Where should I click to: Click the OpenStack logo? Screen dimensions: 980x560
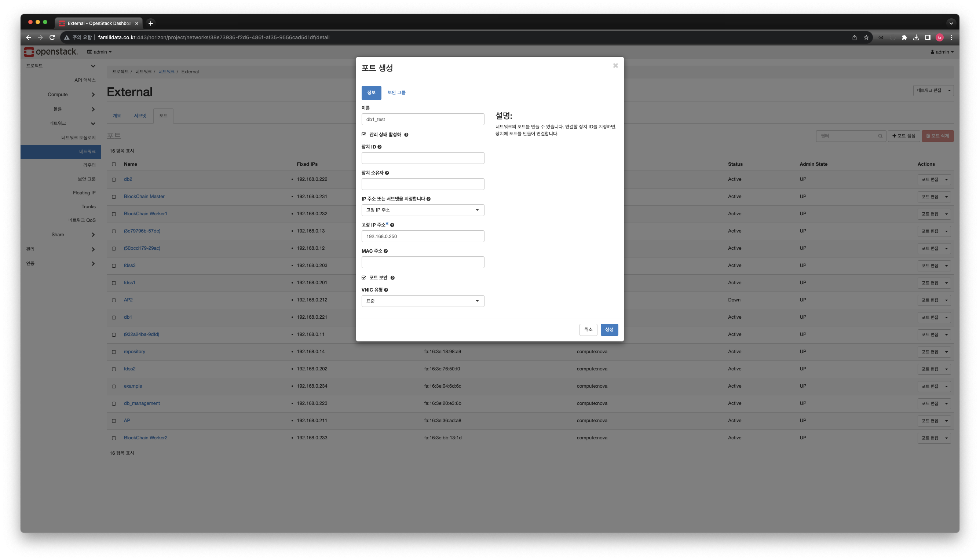[51, 52]
